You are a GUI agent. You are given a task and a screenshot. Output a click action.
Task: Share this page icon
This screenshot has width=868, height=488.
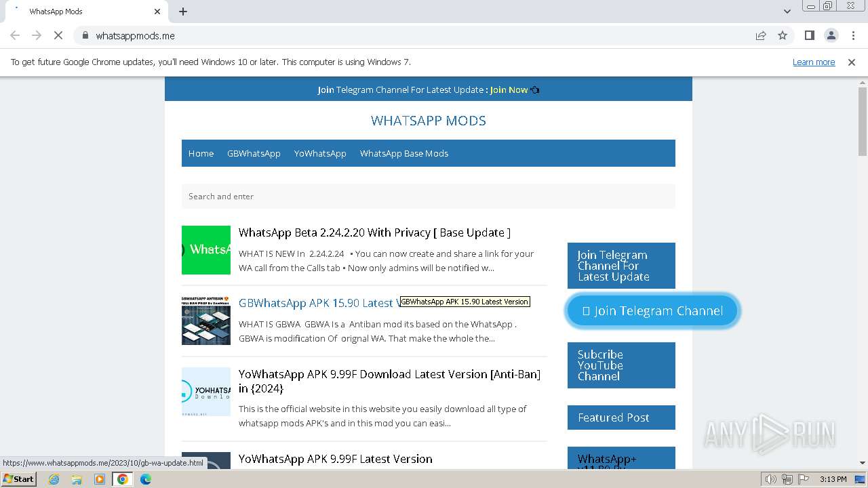[761, 35]
